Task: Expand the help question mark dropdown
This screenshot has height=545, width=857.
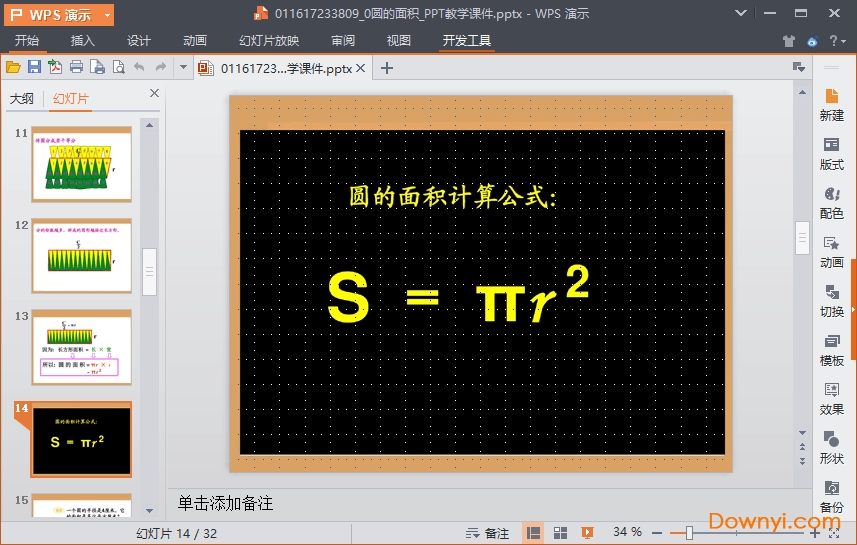Action: [x=838, y=41]
